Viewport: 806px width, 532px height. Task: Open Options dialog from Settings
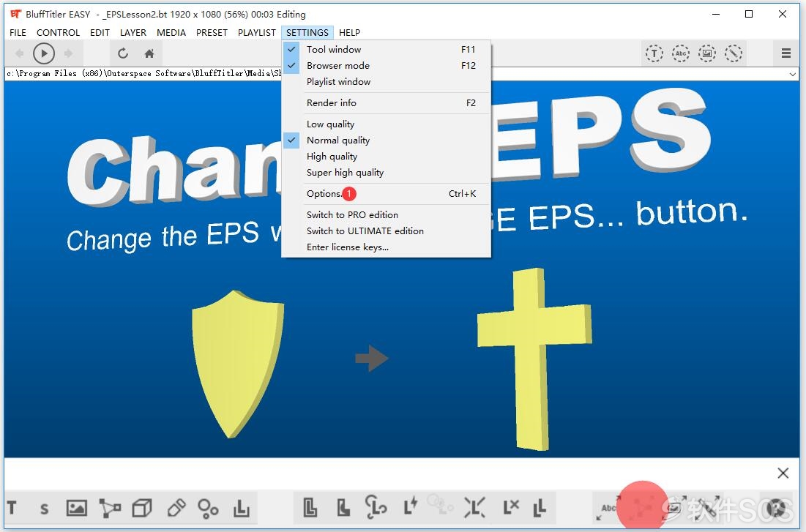[x=387, y=194]
